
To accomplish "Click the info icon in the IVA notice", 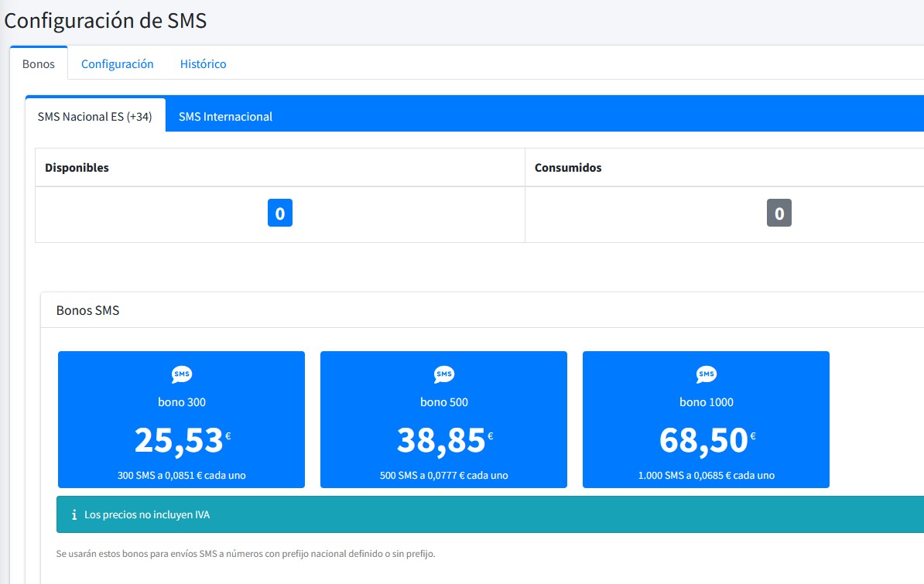I will (74, 514).
